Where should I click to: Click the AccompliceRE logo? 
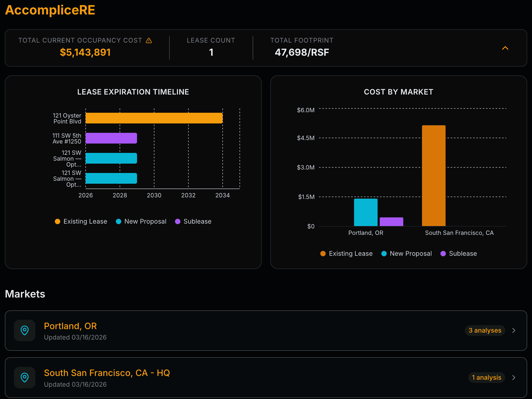(50, 10)
